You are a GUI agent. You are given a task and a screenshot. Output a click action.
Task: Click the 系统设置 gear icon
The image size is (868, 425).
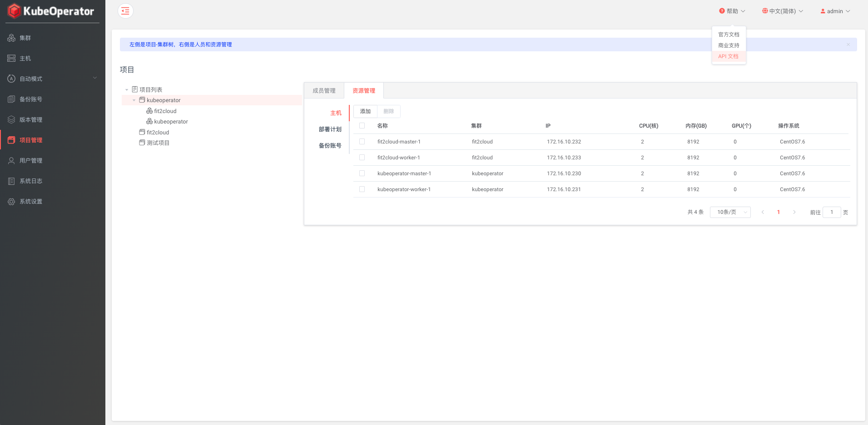11,202
